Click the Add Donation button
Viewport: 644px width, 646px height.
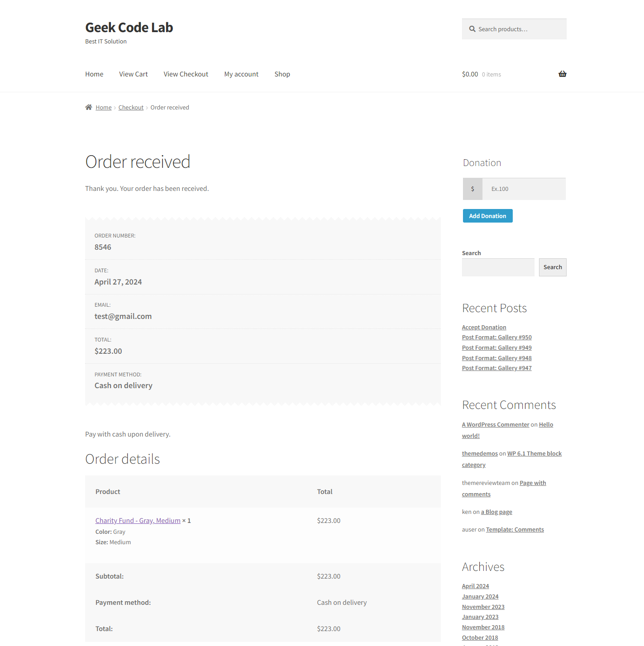[x=487, y=216]
